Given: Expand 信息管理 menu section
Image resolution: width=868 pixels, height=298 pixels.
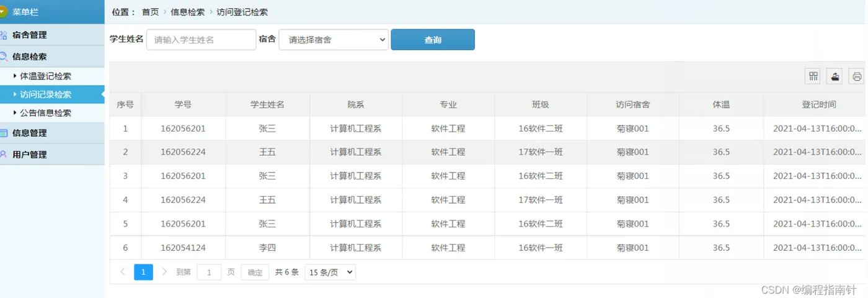Looking at the screenshot, I should click(52, 133).
